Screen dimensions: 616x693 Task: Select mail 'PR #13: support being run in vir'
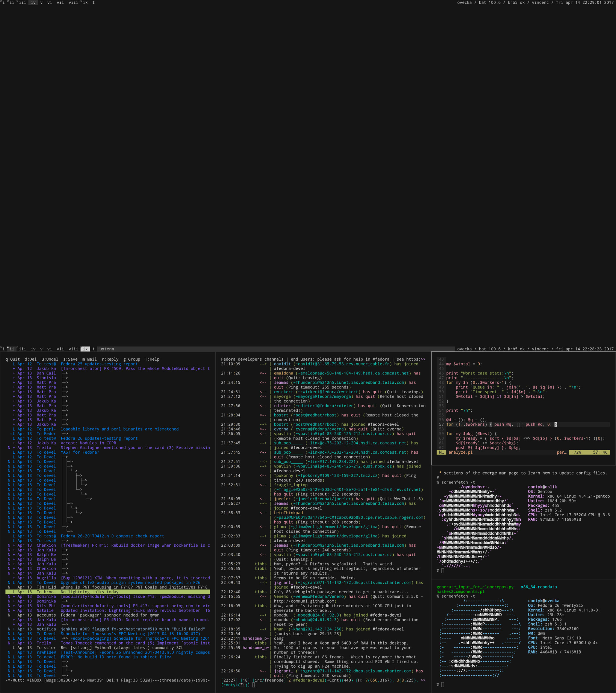[x=108, y=606]
